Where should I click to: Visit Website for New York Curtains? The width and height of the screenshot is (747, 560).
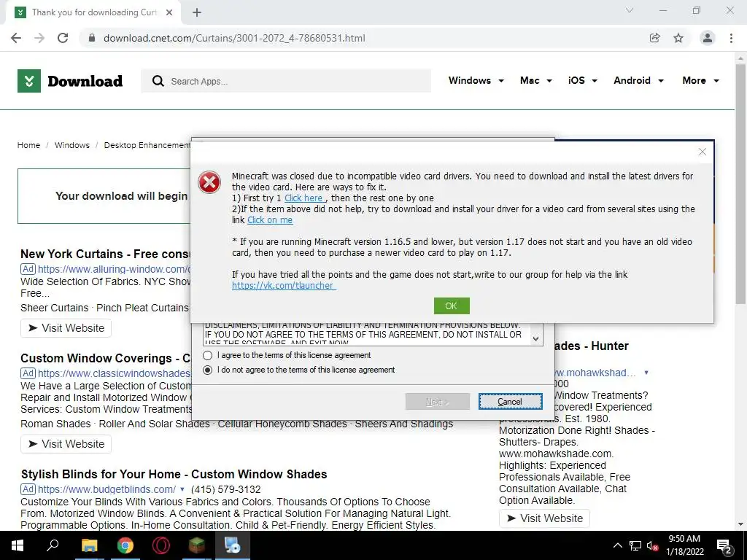coord(66,328)
